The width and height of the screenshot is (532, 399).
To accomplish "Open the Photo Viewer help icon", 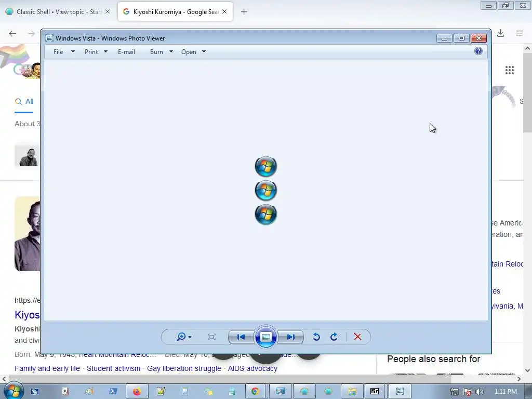I will pos(478,51).
